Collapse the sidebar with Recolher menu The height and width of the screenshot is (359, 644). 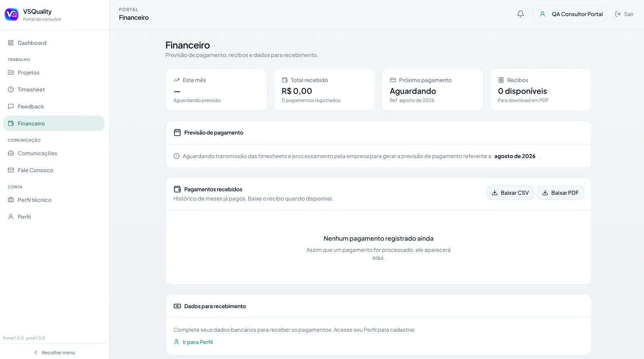pyautogui.click(x=54, y=353)
